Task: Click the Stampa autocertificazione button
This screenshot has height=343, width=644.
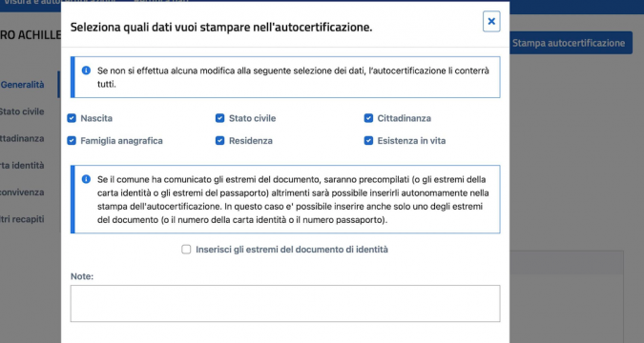Action: point(571,43)
